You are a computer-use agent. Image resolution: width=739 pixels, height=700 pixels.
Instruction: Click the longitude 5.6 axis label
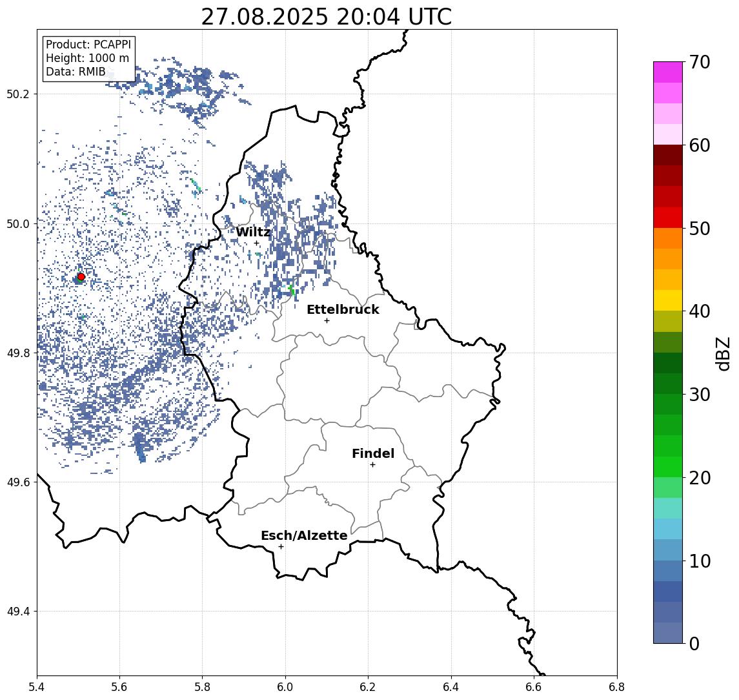click(x=119, y=687)
